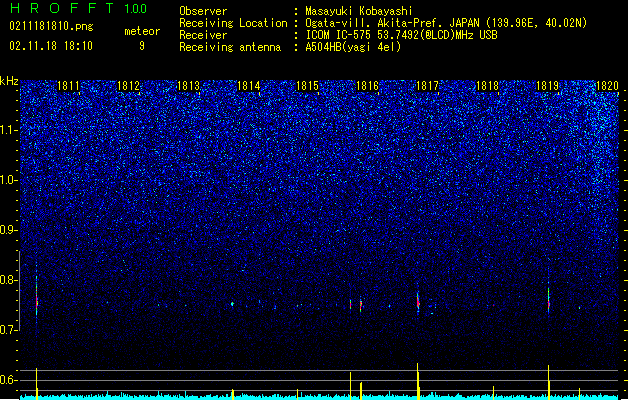Click the meteor echo streak just after 1810
This screenshot has height=400, width=629.
[x=37, y=297]
